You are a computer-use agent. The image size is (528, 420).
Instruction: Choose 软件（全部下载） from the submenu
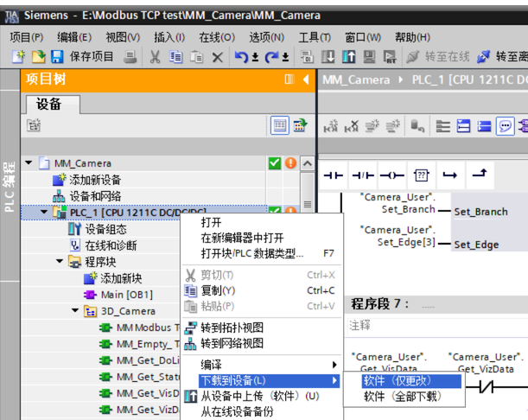pyautogui.click(x=402, y=398)
